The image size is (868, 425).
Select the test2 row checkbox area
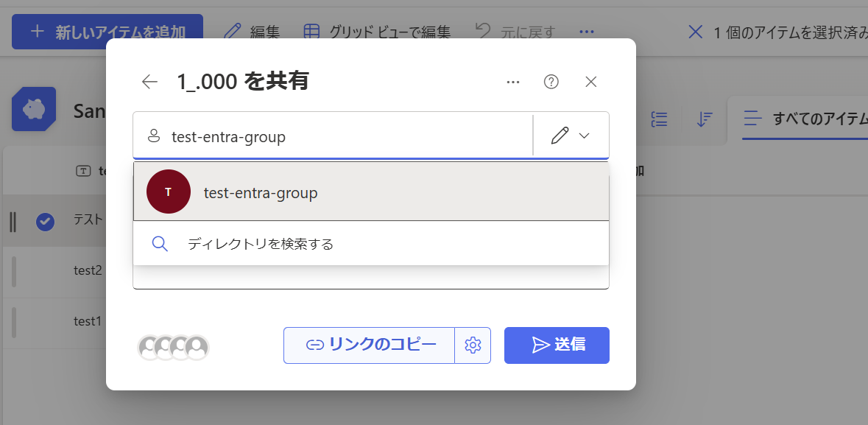[x=45, y=270]
